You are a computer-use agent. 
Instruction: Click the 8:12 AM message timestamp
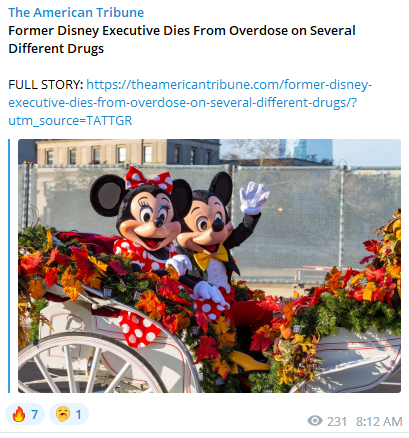[x=379, y=422]
